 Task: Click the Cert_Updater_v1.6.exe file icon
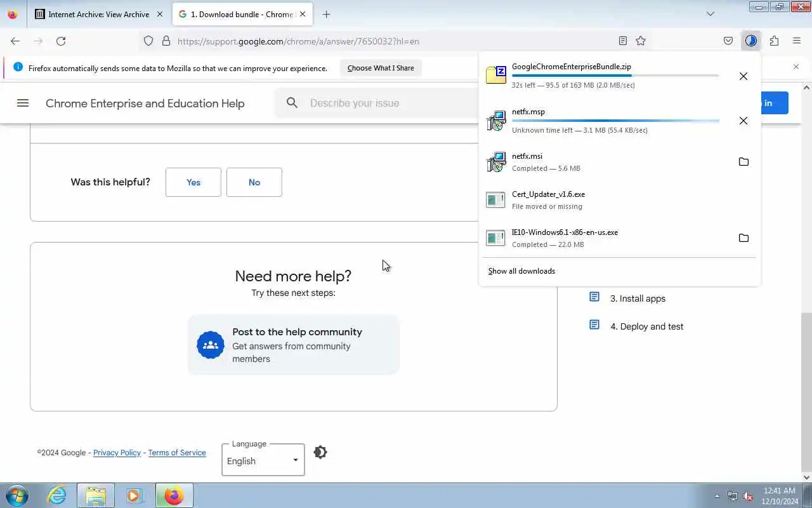(x=495, y=200)
